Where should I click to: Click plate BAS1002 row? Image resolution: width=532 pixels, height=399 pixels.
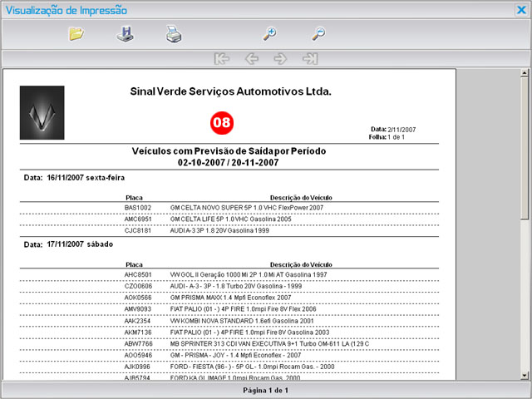click(x=229, y=208)
